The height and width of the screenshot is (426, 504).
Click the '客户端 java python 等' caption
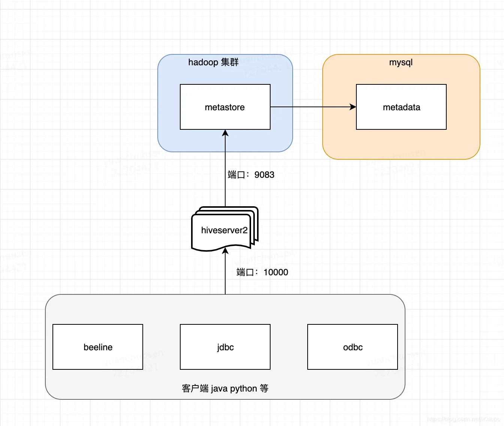coord(225,388)
